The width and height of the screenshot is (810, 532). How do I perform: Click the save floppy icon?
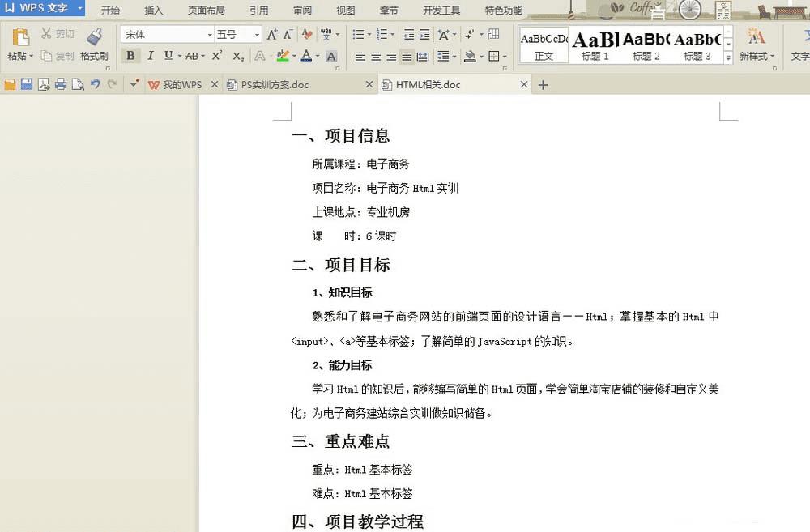(x=27, y=85)
